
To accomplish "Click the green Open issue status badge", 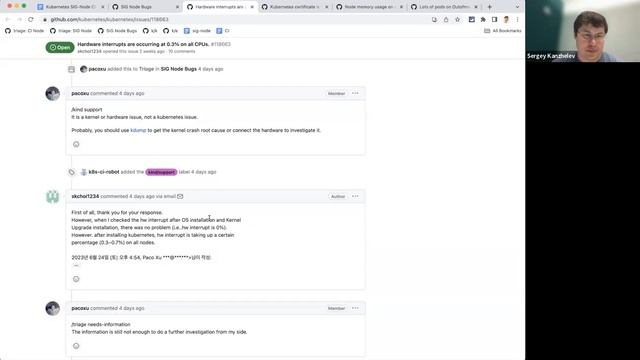I will (x=60, y=47).
